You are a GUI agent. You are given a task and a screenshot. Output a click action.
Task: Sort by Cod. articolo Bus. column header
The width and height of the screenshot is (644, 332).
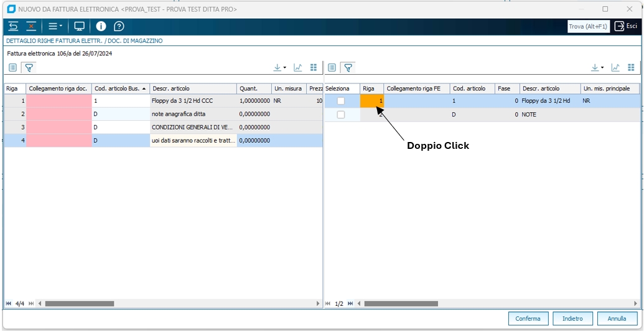point(120,88)
